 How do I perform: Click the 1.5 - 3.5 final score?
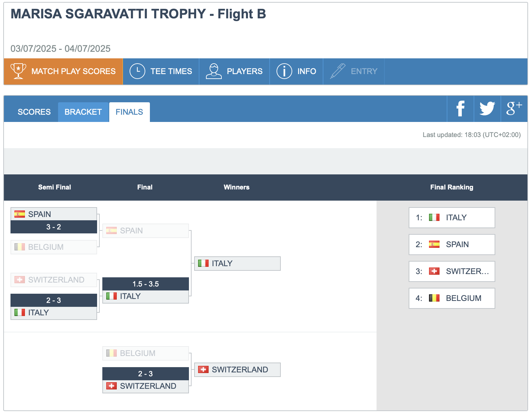pyautogui.click(x=146, y=284)
